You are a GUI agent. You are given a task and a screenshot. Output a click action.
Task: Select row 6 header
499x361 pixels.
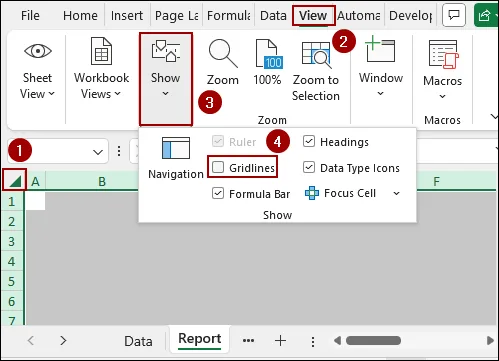click(x=12, y=301)
